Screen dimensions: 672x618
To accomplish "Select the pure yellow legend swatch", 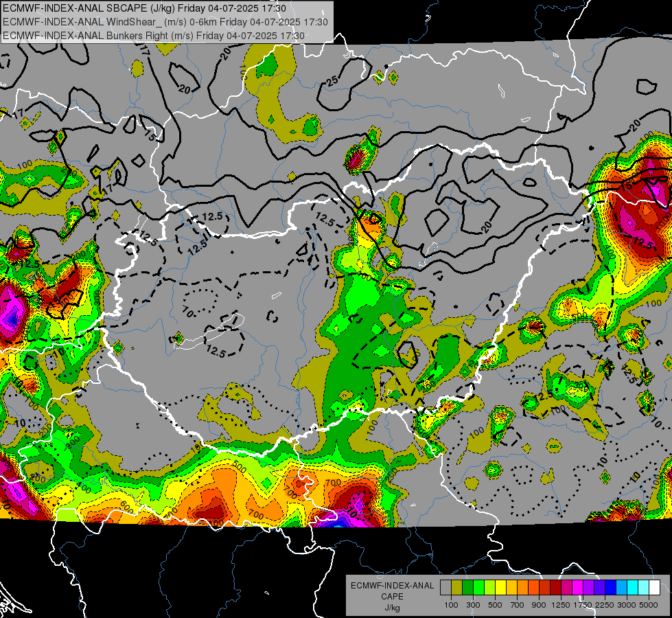I will (x=500, y=588).
